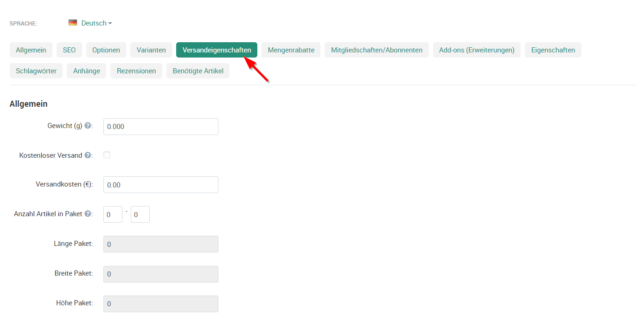Click the Breite Paket label text

[74, 273]
